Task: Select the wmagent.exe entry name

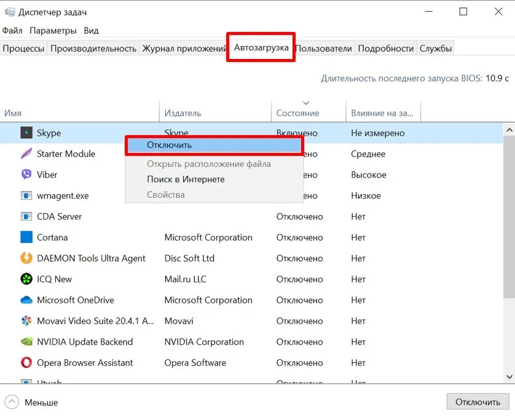Action: pos(63,196)
